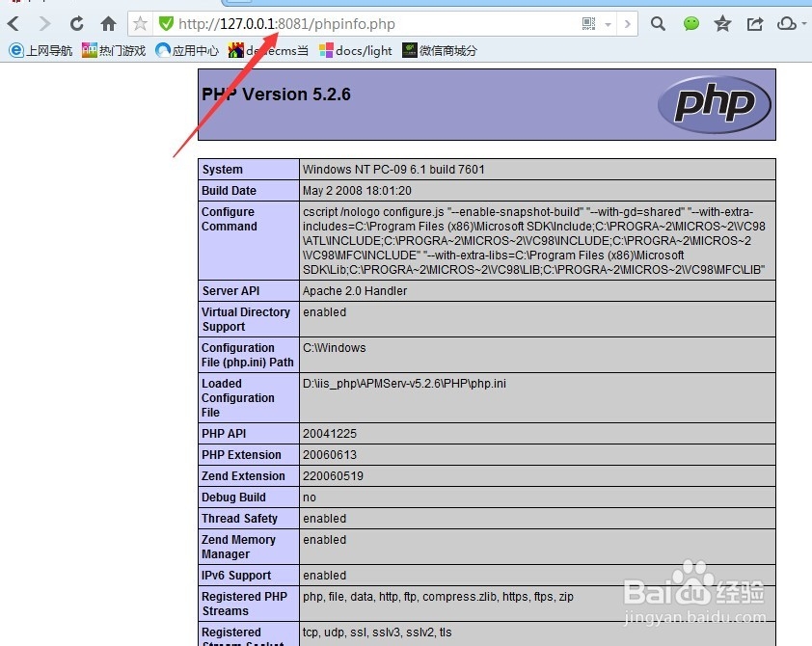Select the Configure Command label
This screenshot has height=646, width=812.
229,219
